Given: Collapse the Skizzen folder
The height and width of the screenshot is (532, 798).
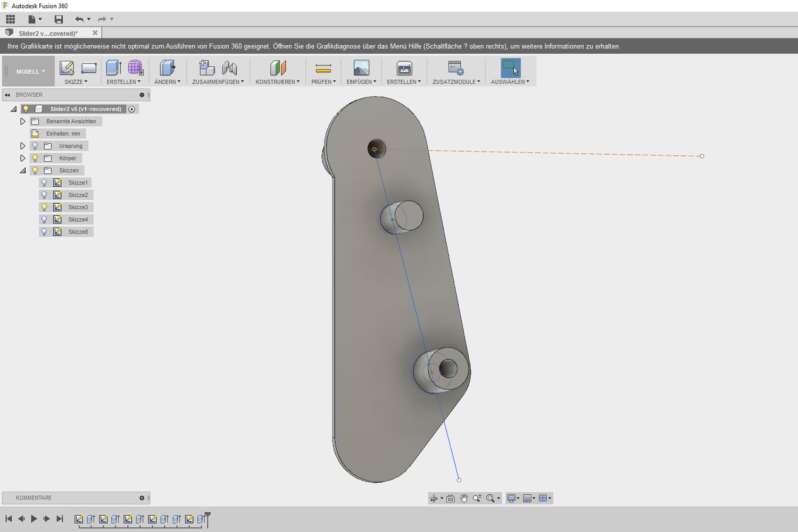Looking at the screenshot, I should point(22,170).
